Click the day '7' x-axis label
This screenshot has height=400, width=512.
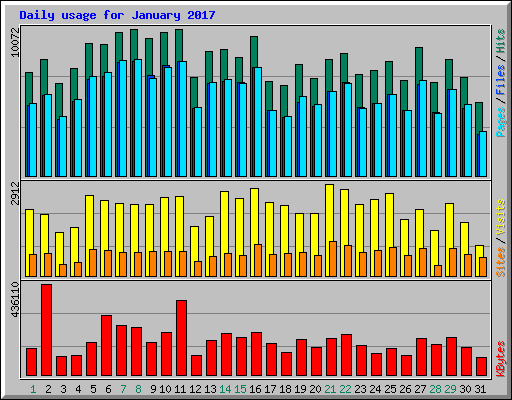[123, 389]
